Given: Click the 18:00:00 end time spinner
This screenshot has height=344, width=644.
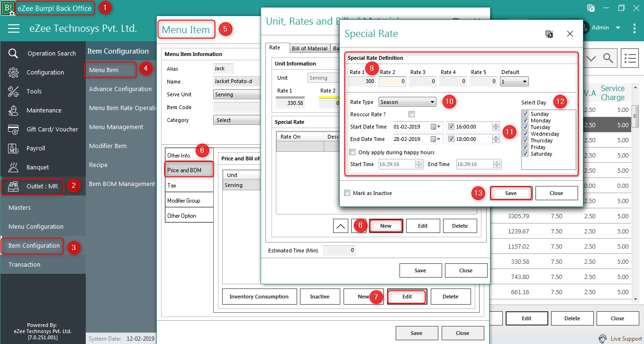Looking at the screenshot, I should pyautogui.click(x=496, y=139).
